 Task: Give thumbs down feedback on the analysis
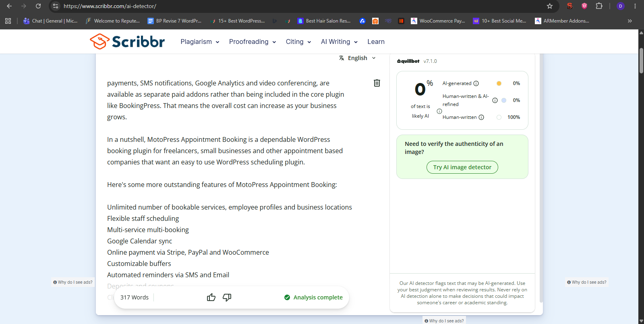(227, 297)
